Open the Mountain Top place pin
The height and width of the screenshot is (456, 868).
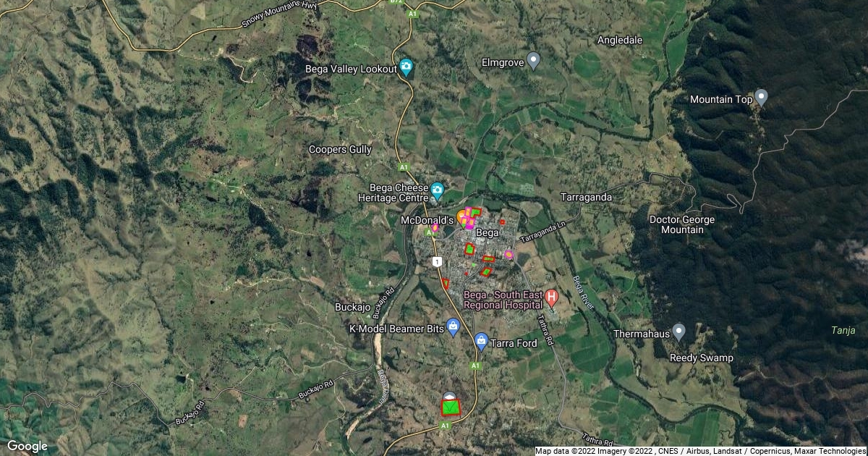tap(761, 98)
